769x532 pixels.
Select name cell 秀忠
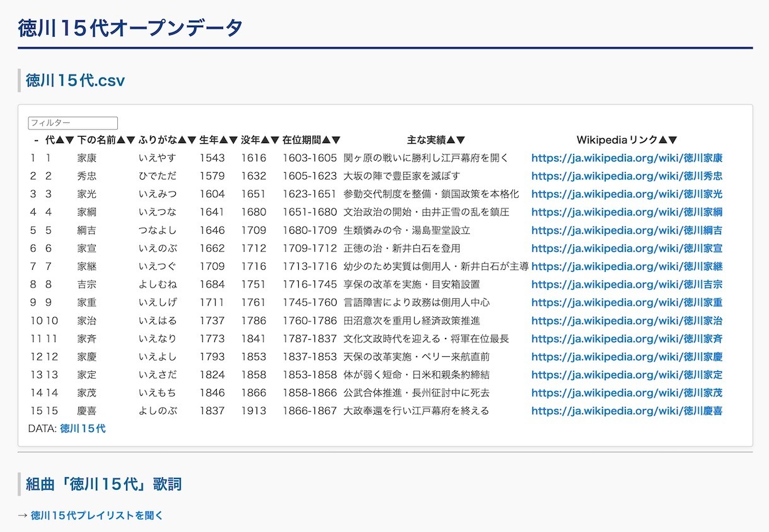click(87, 176)
